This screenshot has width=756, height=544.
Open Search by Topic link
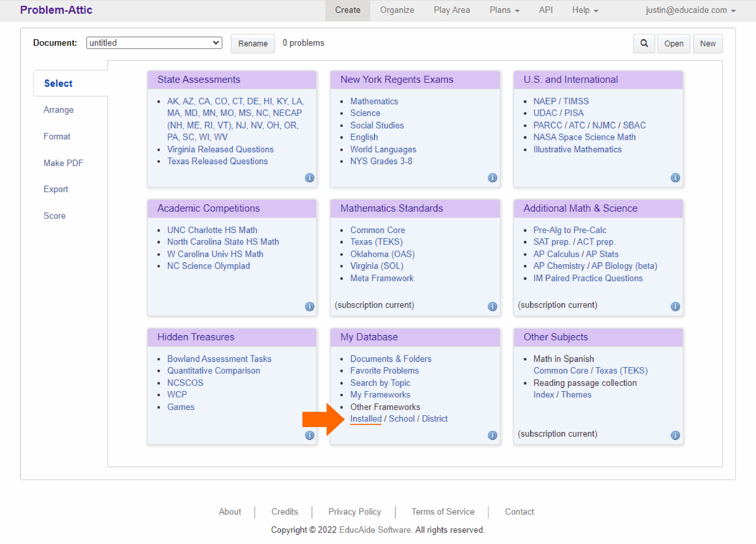[x=380, y=383]
